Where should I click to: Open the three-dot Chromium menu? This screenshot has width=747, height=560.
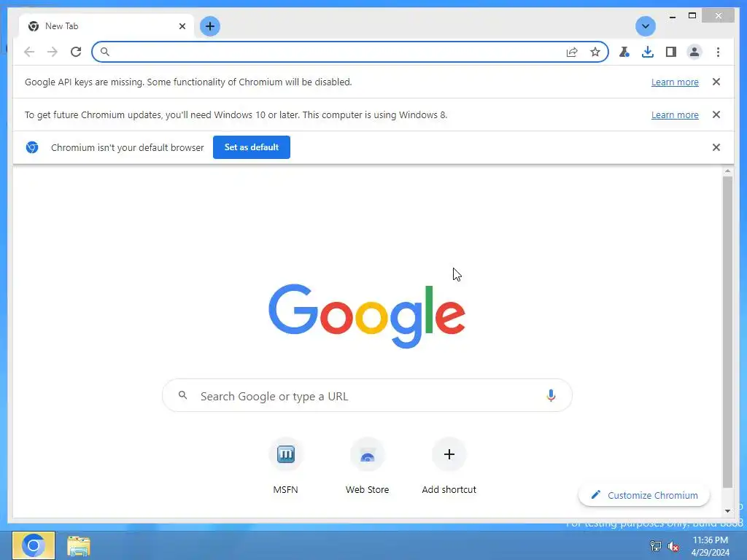tap(718, 52)
